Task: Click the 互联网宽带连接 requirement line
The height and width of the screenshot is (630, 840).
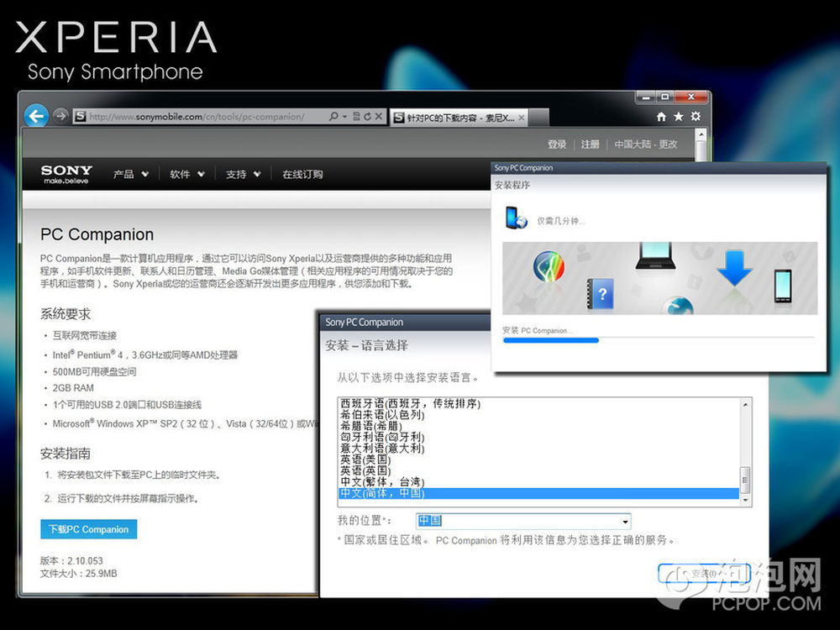Action: [x=85, y=335]
